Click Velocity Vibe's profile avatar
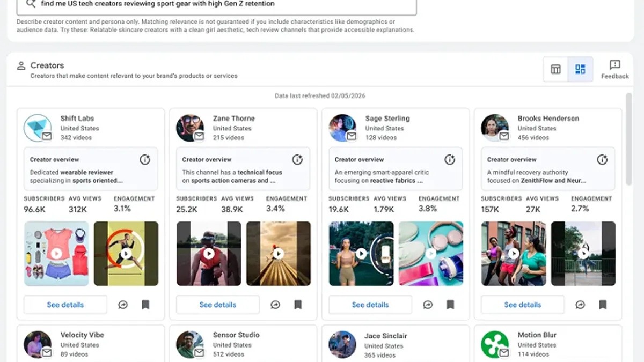 coord(37,343)
